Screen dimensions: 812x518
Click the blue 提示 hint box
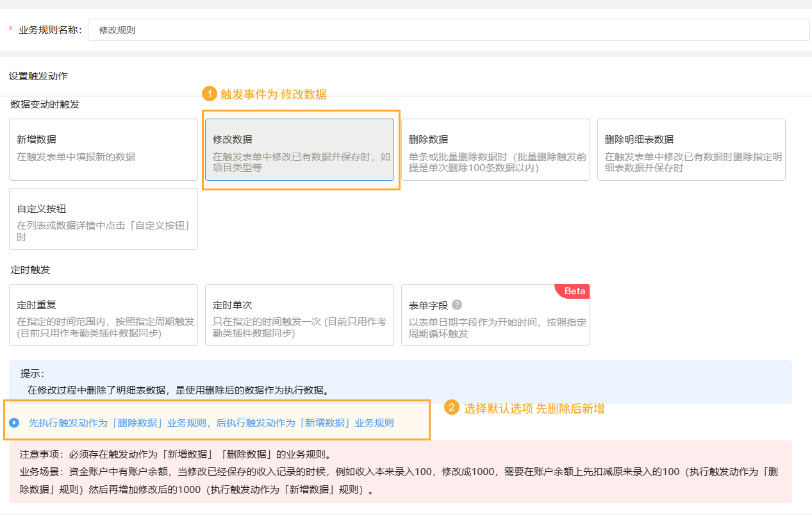click(400, 381)
